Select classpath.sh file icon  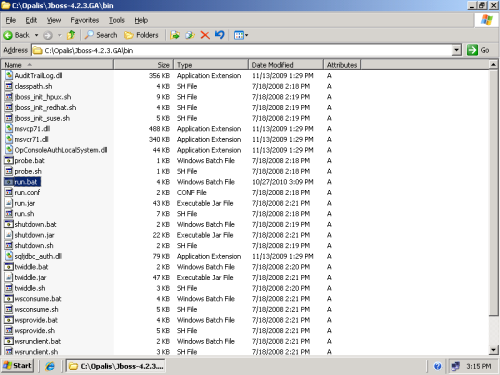tap(9, 86)
